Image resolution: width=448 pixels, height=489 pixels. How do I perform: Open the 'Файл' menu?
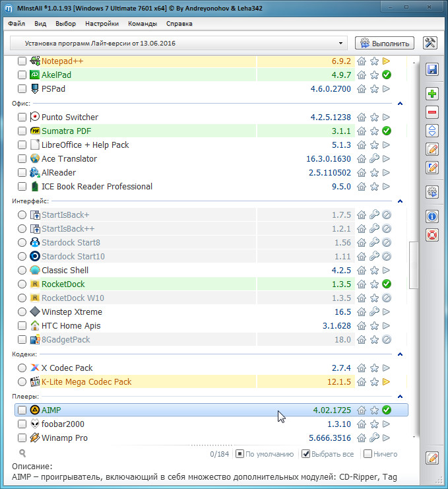16,24
